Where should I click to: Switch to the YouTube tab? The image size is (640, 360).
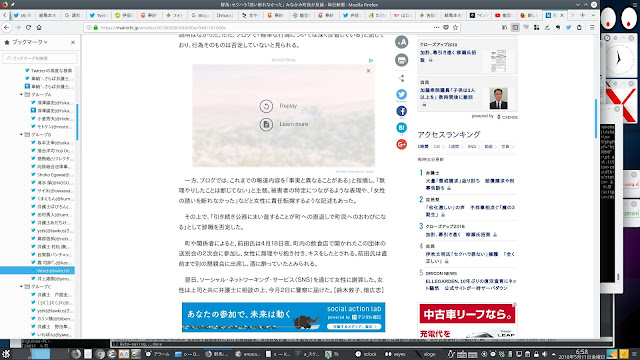503,15
